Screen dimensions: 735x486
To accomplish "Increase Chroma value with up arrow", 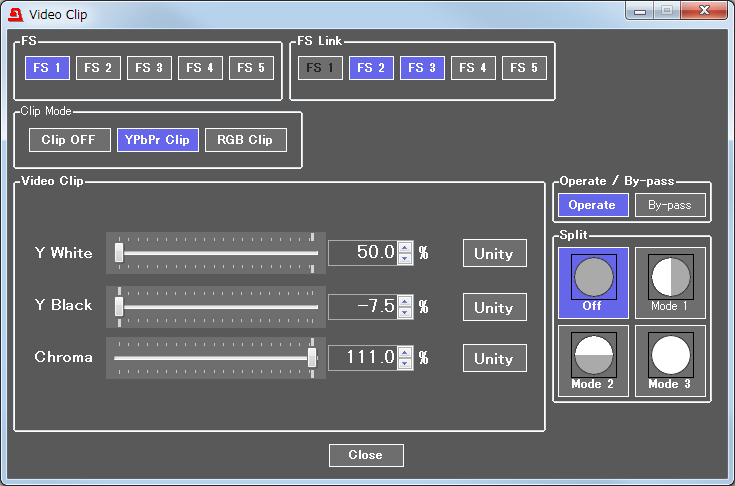I will [x=404, y=351].
